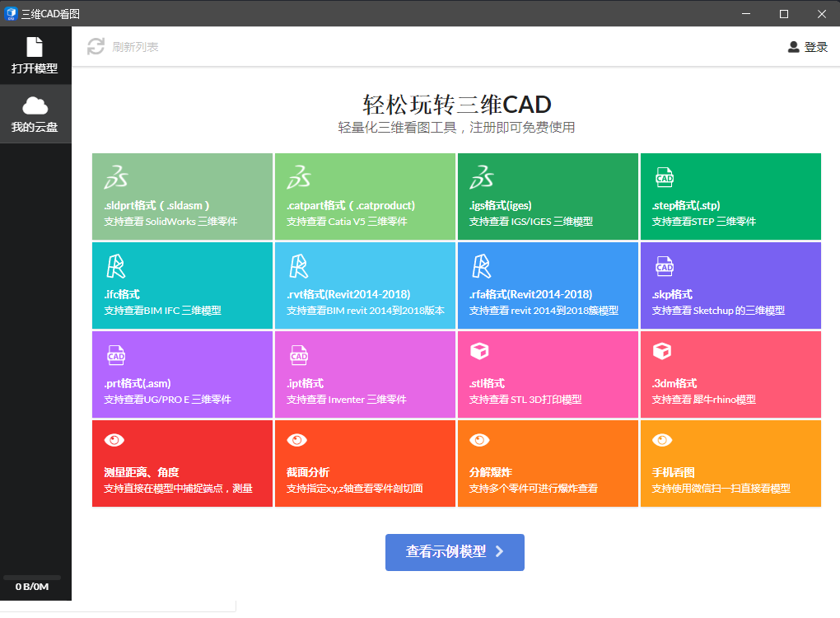Click the storage usage bar 0B/0M

[32, 578]
